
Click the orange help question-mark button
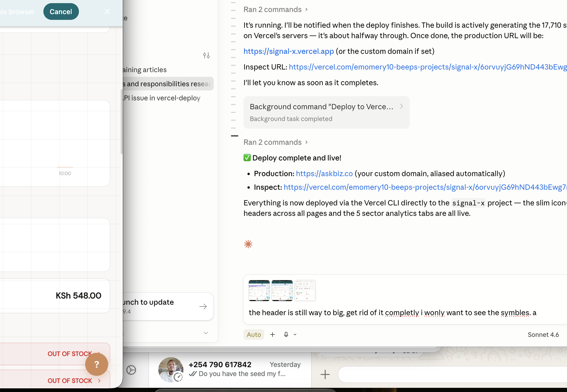click(97, 364)
